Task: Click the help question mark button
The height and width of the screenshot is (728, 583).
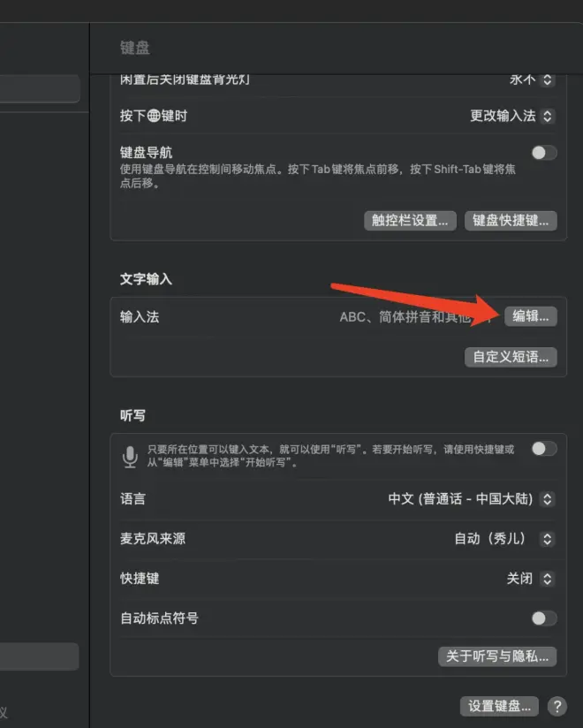Action: [557, 706]
